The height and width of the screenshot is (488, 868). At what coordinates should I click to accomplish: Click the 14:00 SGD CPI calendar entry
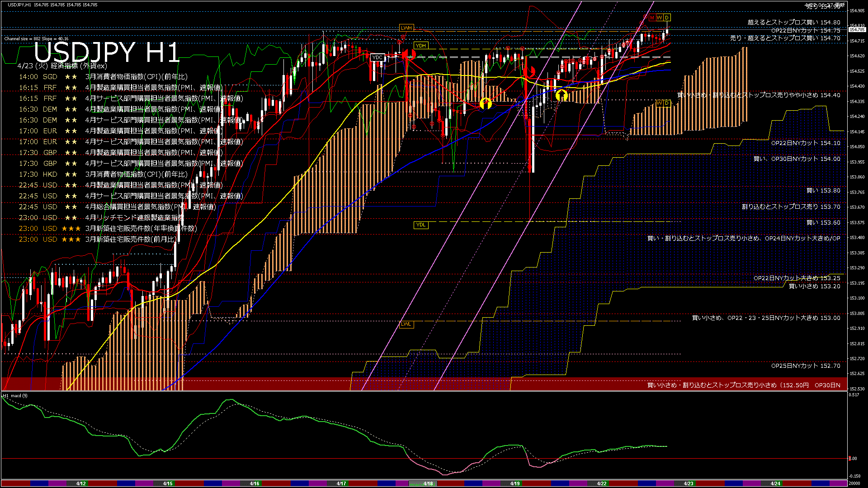tap(103, 77)
